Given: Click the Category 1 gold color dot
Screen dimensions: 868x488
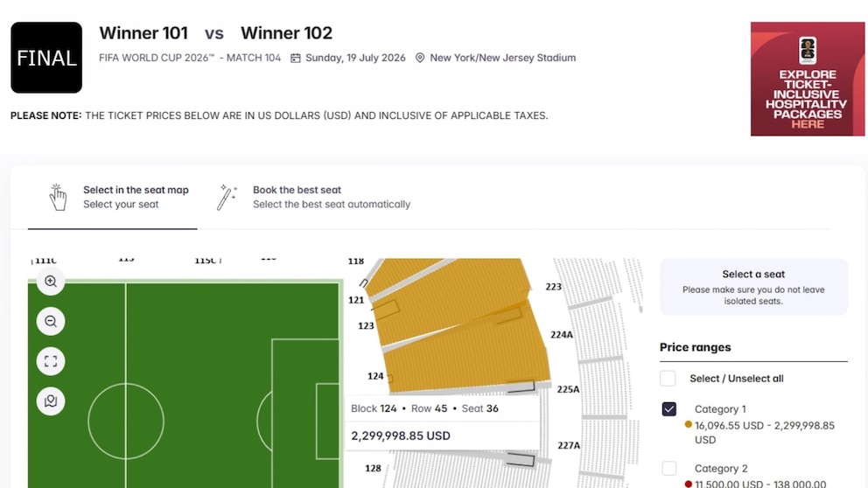Looking at the screenshot, I should [x=689, y=425].
